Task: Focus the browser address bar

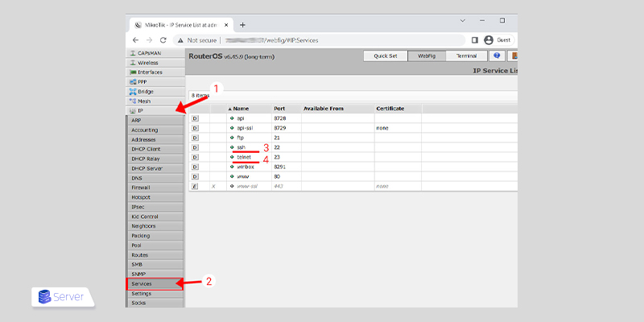Action: pos(319,40)
